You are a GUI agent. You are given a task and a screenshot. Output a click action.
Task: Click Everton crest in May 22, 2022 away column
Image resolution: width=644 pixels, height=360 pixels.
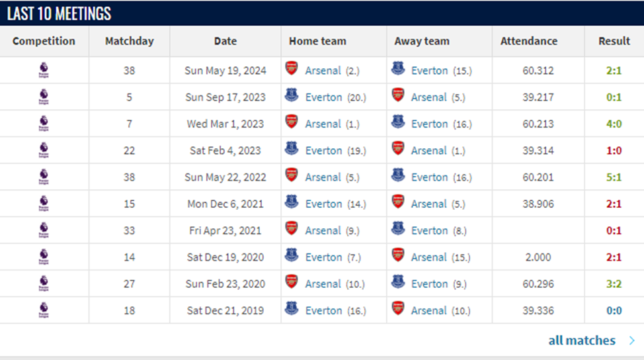tap(398, 175)
